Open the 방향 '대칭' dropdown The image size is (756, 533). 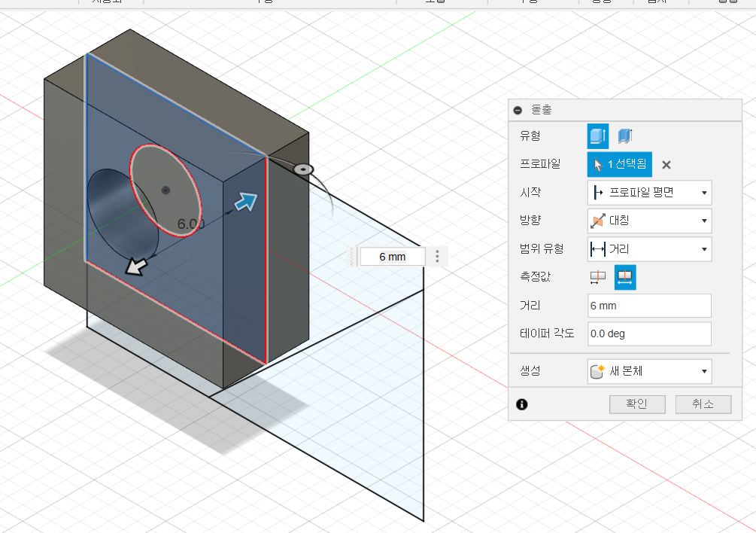click(x=649, y=221)
